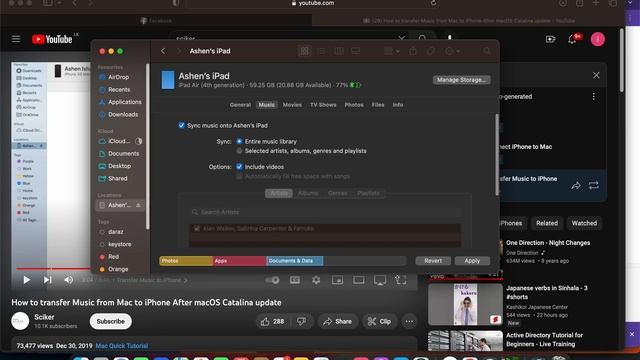Click the Apply button
Image resolution: width=640 pixels, height=360 pixels.
(472, 261)
